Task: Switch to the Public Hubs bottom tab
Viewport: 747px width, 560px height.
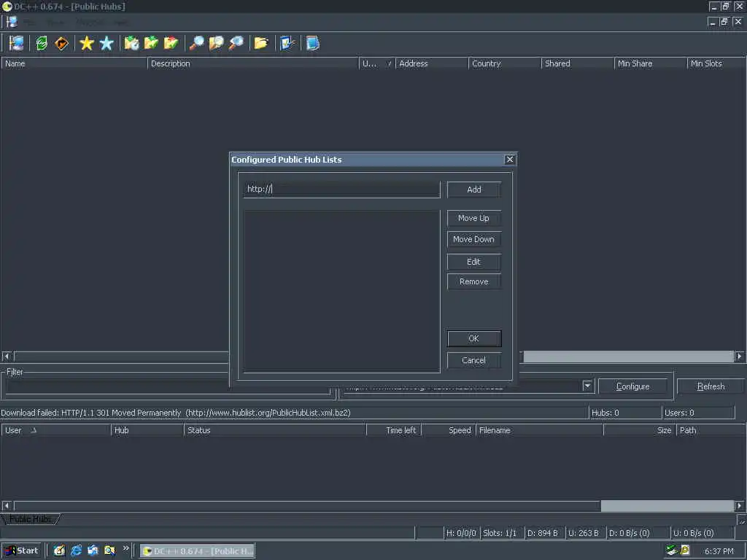Action: (x=31, y=519)
